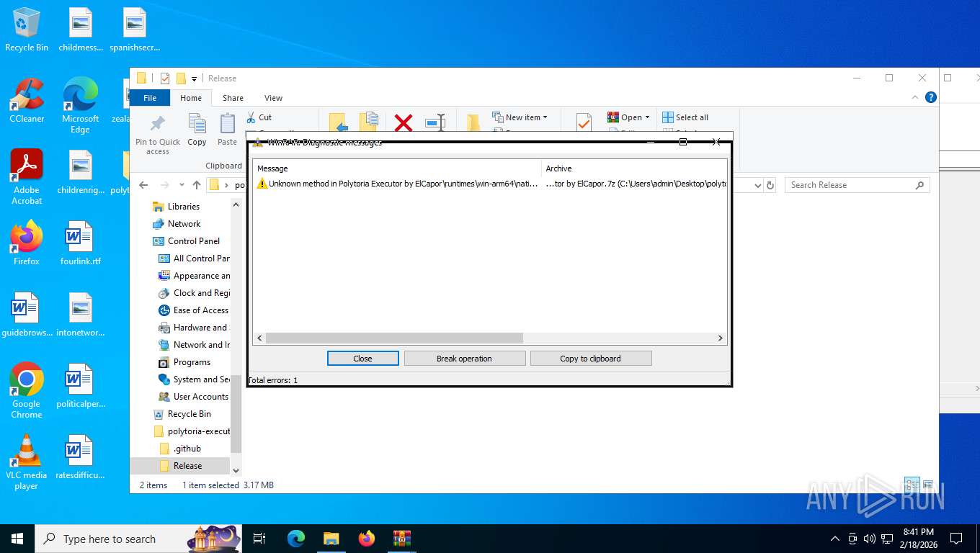Open Recycle Bin desktop icon

27,30
